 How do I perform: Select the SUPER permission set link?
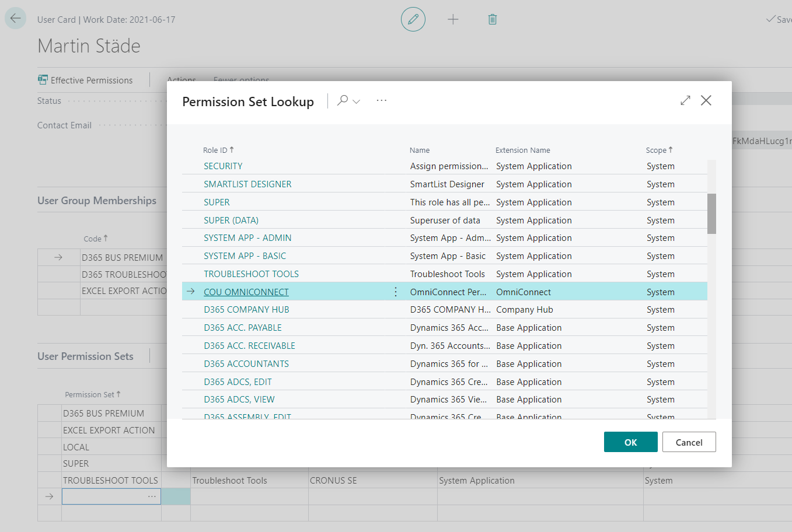click(x=216, y=202)
